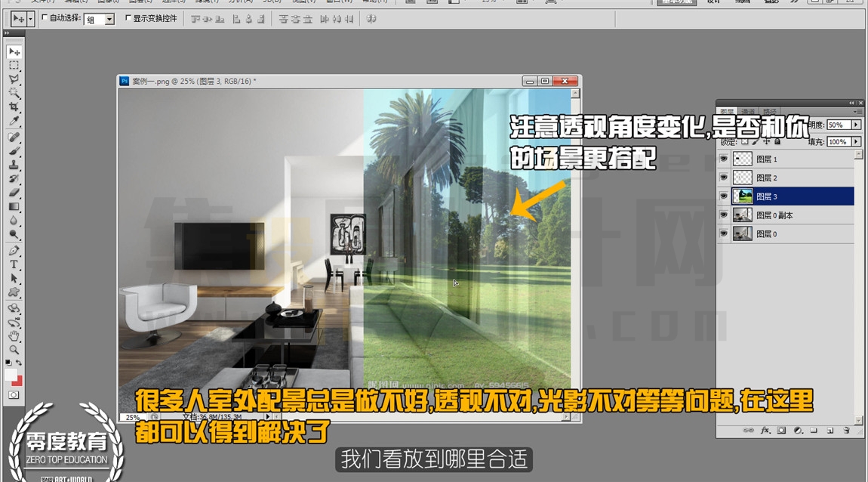The height and width of the screenshot is (482, 868).
Task: Select the Move tool in toolbox
Action: [14, 51]
